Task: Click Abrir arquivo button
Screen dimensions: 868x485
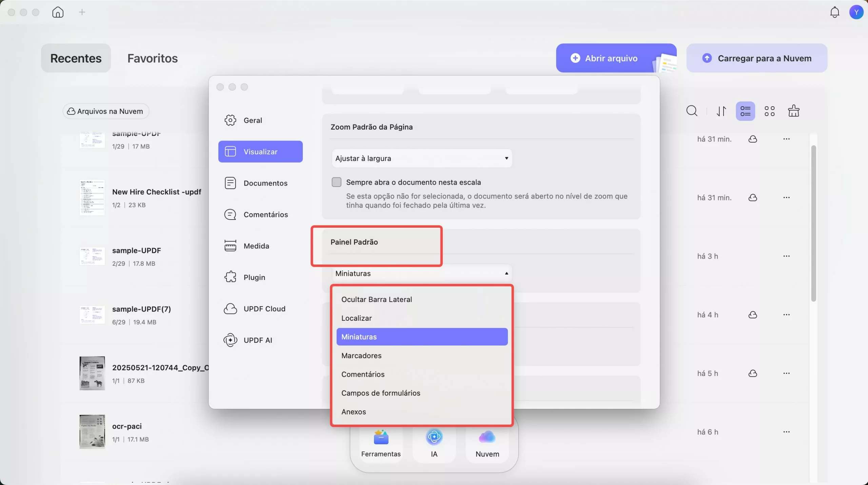Action: pyautogui.click(x=616, y=58)
